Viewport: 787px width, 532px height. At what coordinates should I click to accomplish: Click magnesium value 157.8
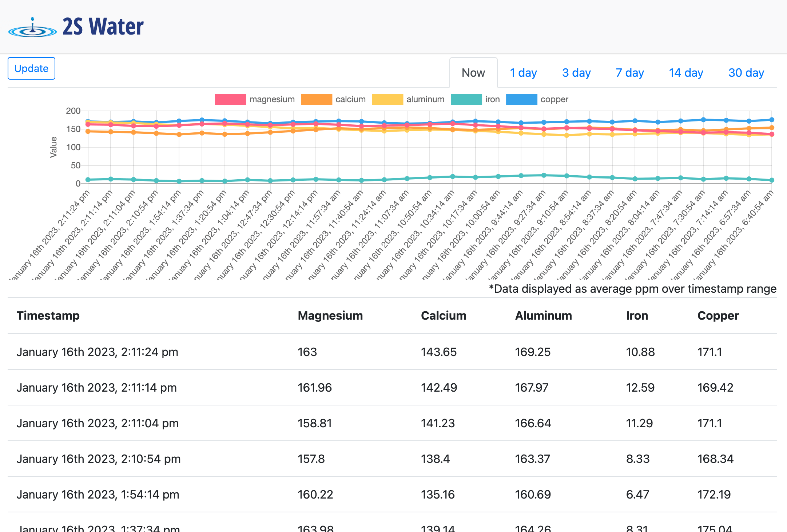[311, 459]
